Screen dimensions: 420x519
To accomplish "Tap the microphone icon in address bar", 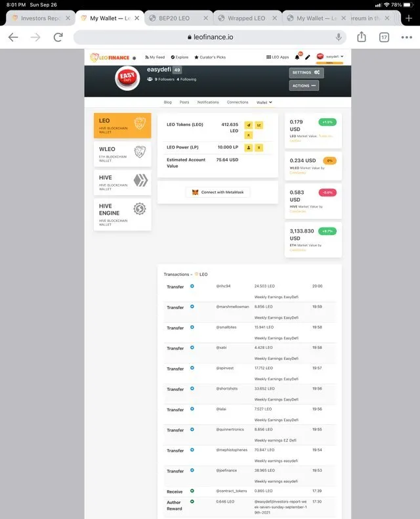I will (339, 37).
